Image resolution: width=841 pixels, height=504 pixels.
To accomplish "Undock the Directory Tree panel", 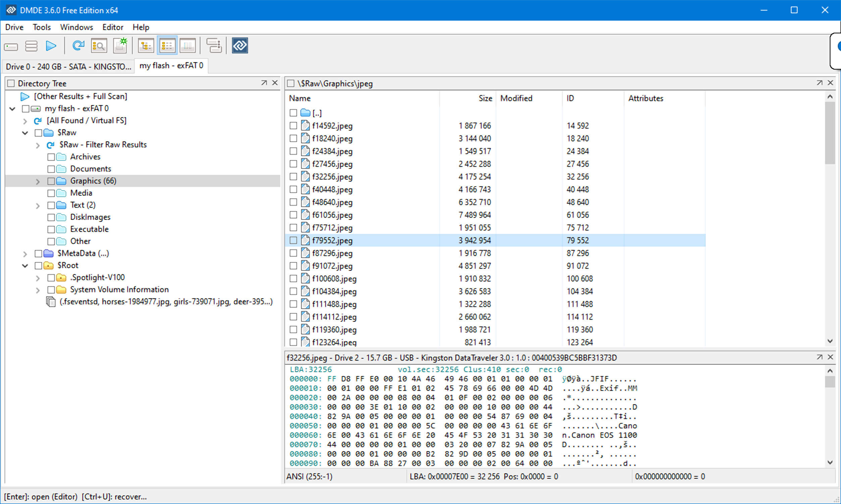I will (x=264, y=83).
